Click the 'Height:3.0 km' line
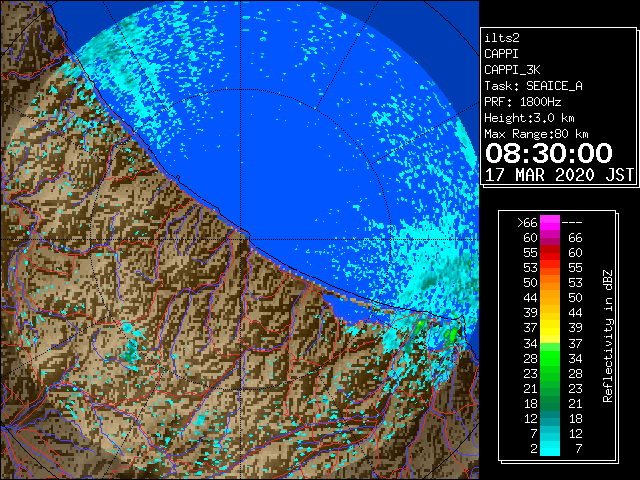Screen dimensions: 640x480 pos(529,118)
